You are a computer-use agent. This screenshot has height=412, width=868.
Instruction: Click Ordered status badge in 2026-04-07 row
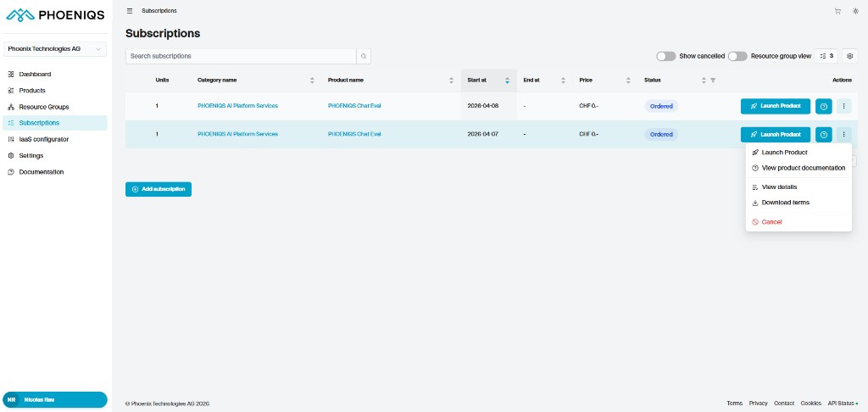pyautogui.click(x=661, y=135)
